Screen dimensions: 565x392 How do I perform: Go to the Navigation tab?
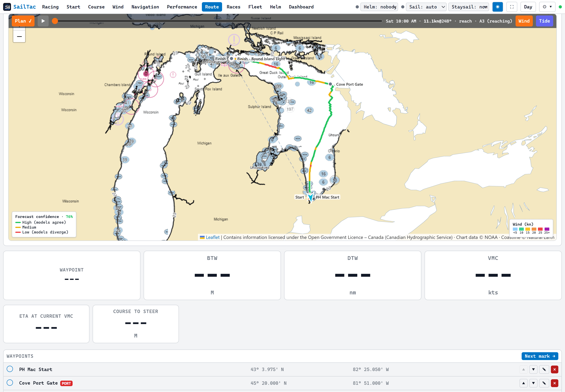[145, 7]
